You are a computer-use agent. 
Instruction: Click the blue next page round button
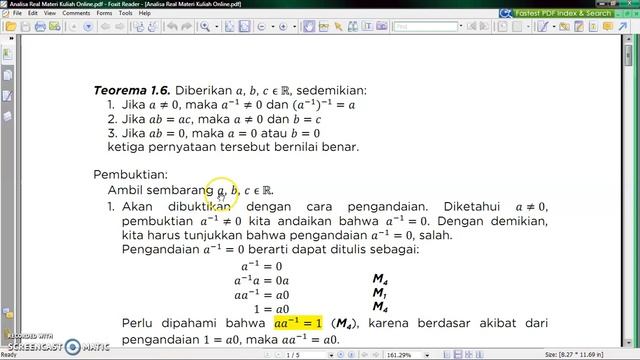pyautogui.click(x=88, y=27)
